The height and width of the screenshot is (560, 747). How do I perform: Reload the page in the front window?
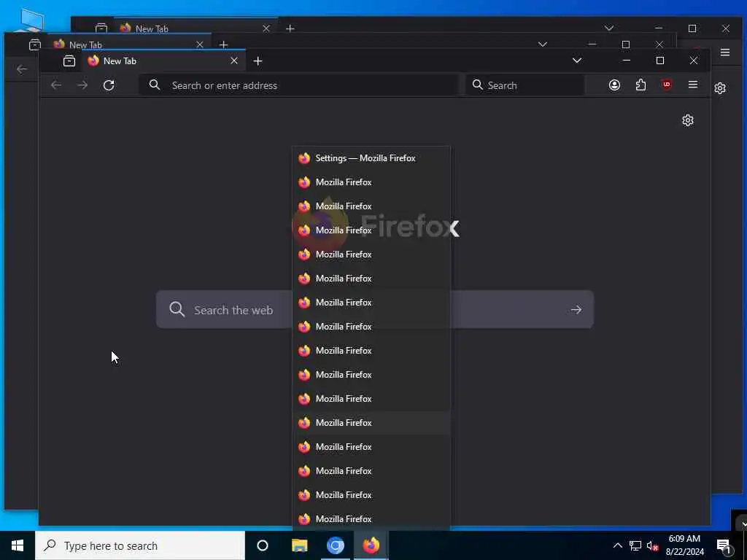(x=109, y=85)
